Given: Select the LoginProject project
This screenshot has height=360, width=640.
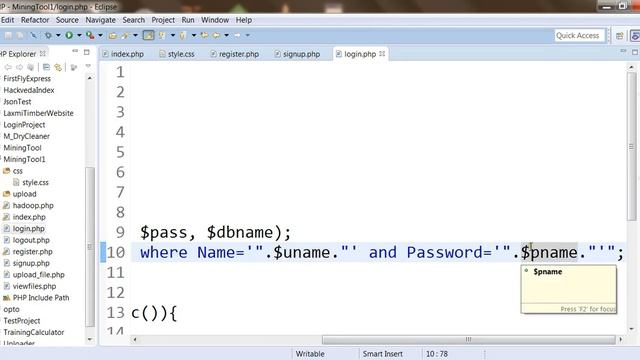Looking at the screenshot, I should tap(24, 124).
